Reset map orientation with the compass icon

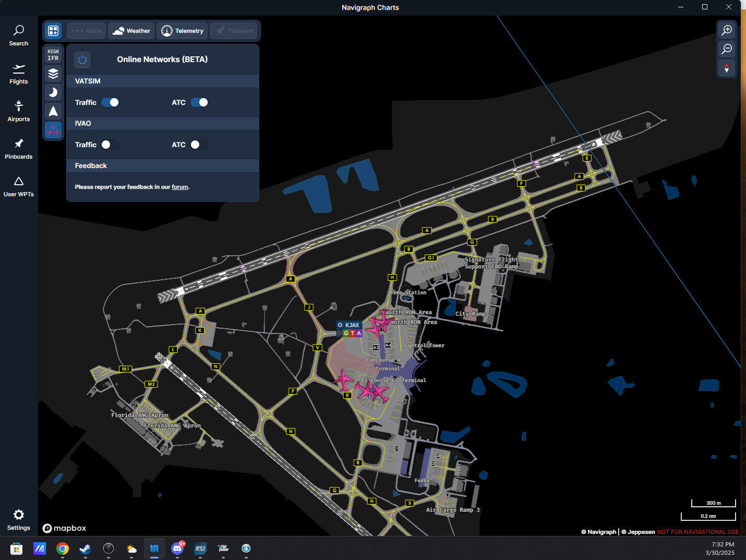pyautogui.click(x=727, y=68)
